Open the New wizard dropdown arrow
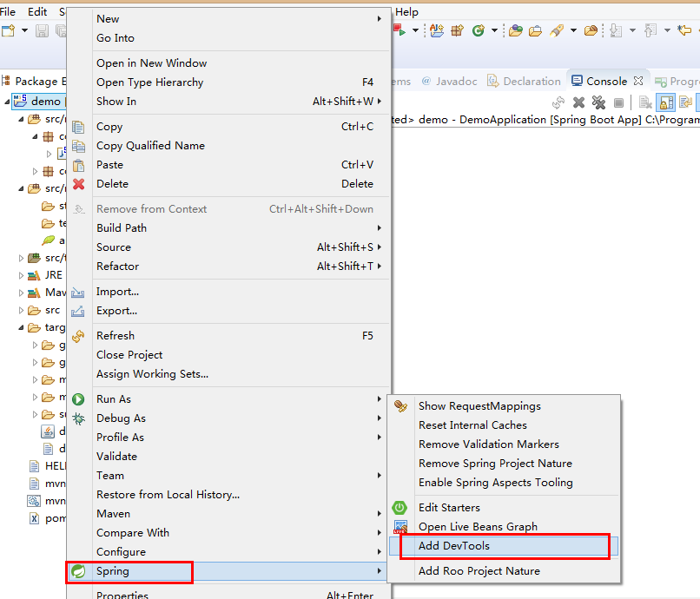Image resolution: width=700 pixels, height=599 pixels. tap(25, 30)
